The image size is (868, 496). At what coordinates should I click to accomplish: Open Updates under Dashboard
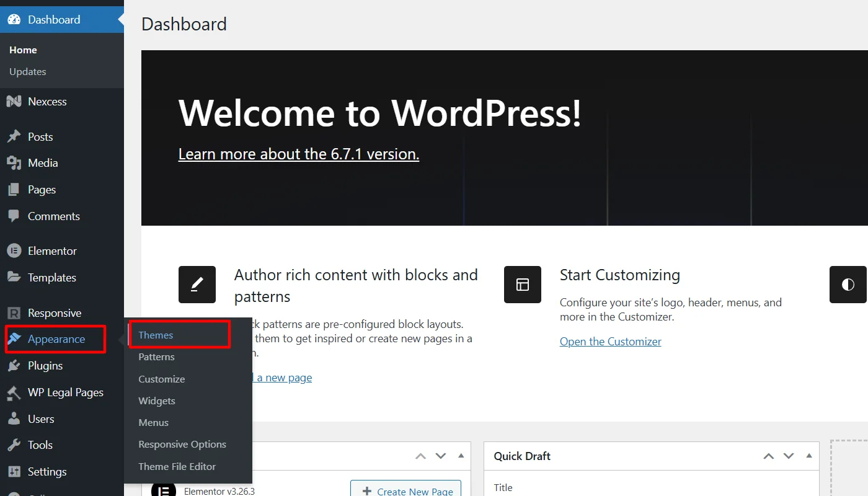click(x=28, y=72)
